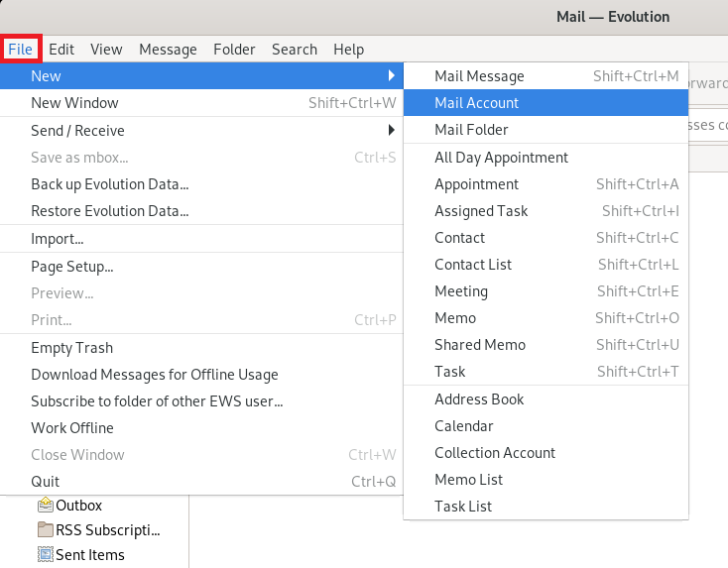Screen dimensions: 728x568
Task: Select Mail Account from New submenu
Action: [x=476, y=103]
